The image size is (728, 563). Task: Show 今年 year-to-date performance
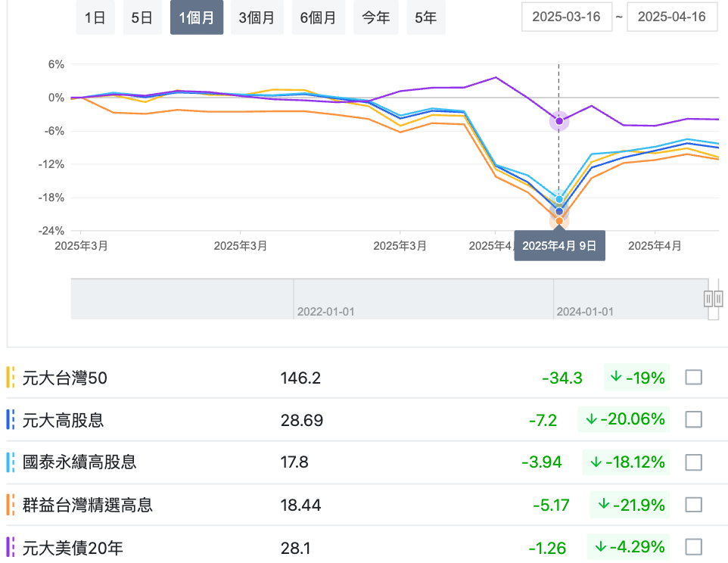point(375,18)
